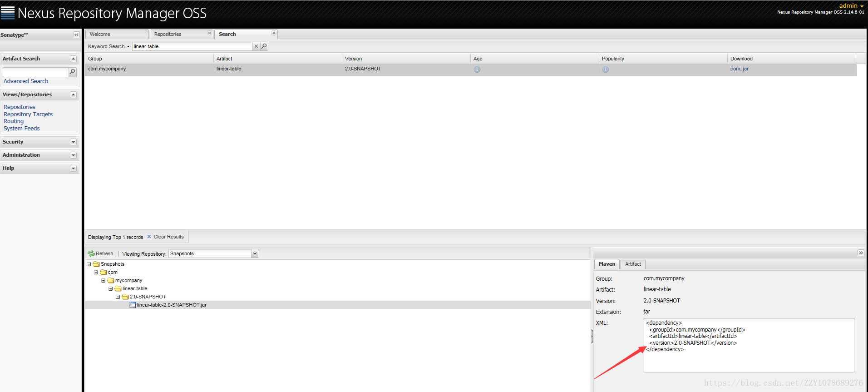This screenshot has width=868, height=392.
Task: Collapse the Views/Repositories section
Action: (73, 94)
